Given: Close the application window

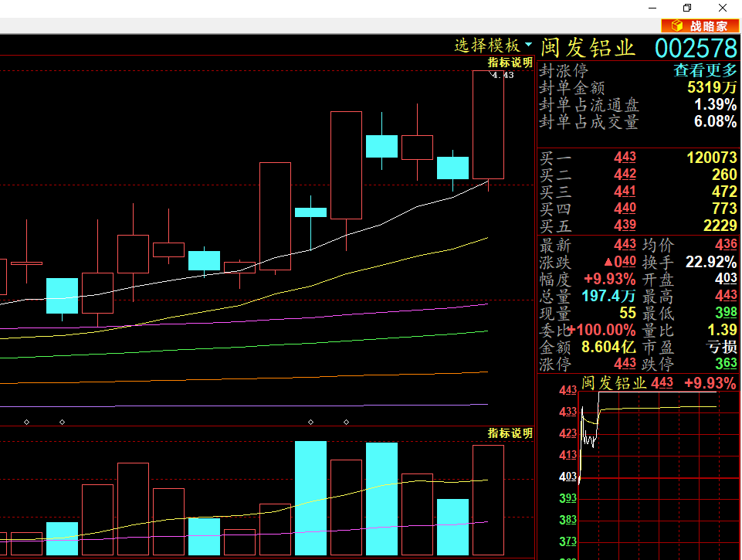Looking at the screenshot, I should point(723,8).
